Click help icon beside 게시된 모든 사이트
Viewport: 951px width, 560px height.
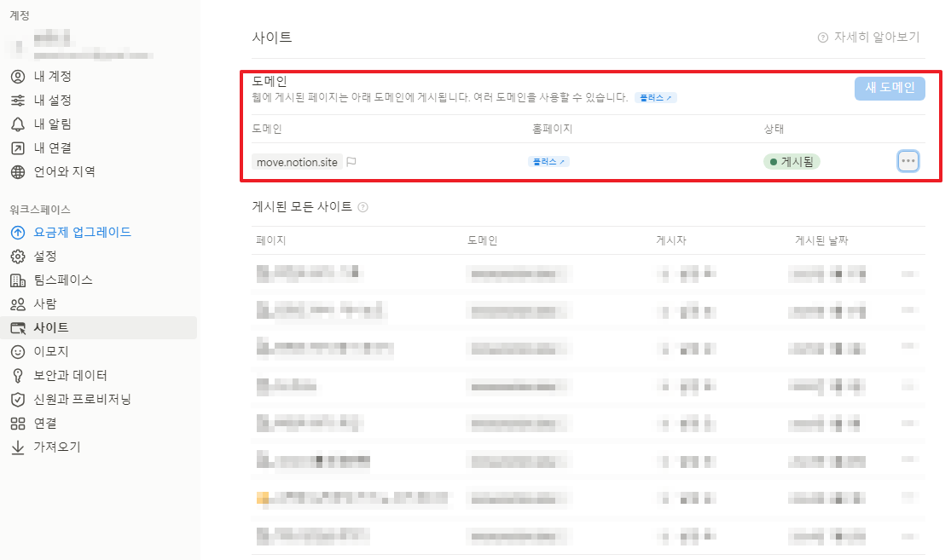click(362, 207)
